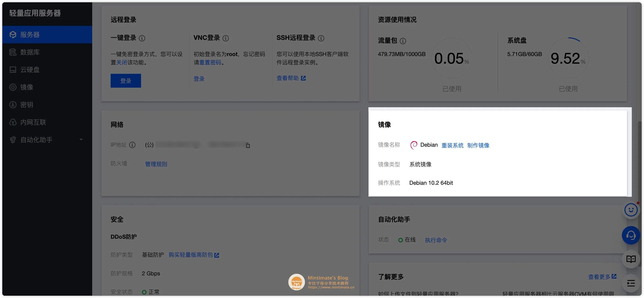Select the 479.73MB/1000GB traffic value
The image size is (644, 298).
[x=402, y=54]
